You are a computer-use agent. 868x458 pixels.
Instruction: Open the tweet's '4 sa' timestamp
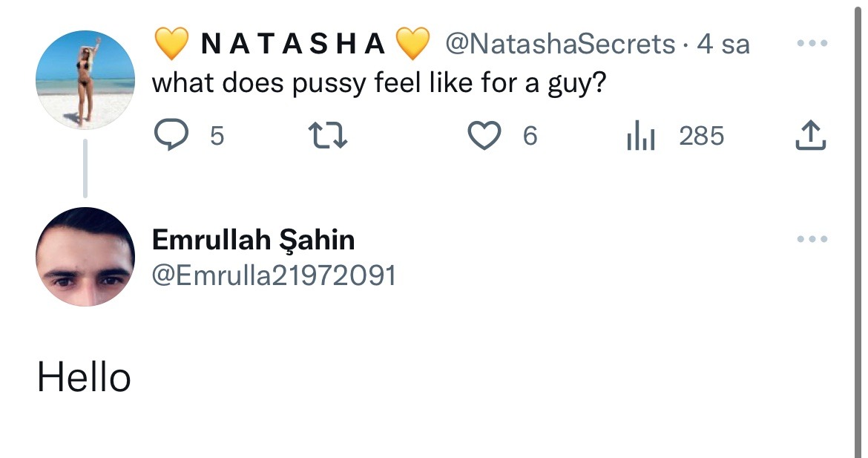[723, 45]
